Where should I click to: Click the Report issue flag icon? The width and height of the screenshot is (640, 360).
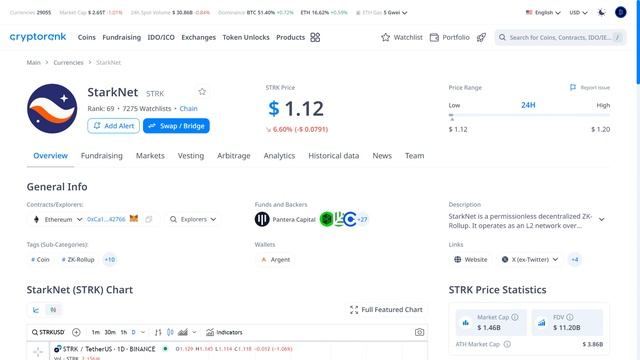point(573,87)
